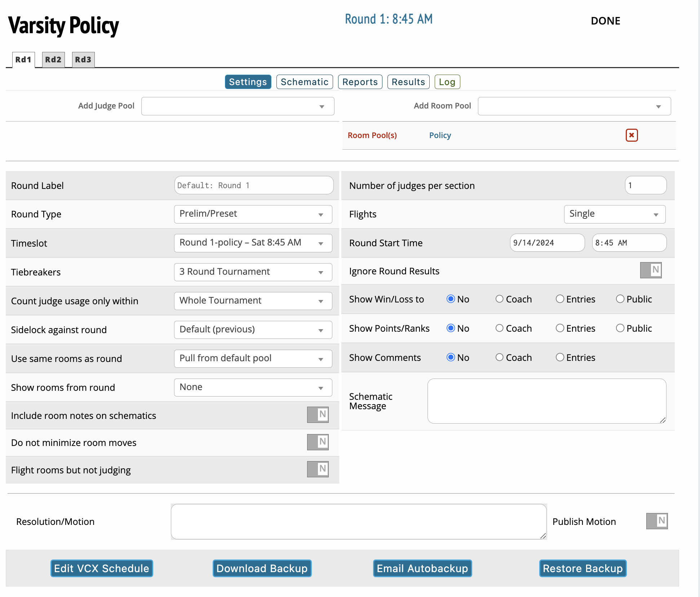Image resolution: width=700 pixels, height=597 pixels.
Task: Choose Entries for Show Comments
Action: [x=560, y=357]
